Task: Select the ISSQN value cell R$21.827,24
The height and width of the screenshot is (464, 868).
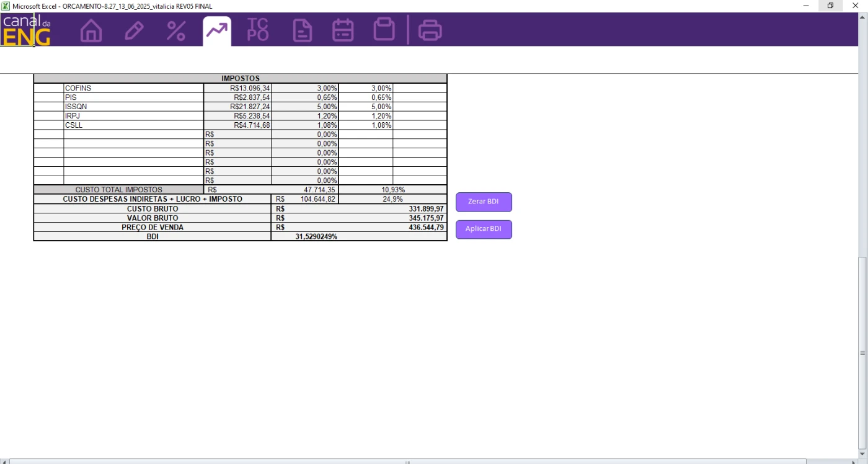Action: [x=237, y=107]
